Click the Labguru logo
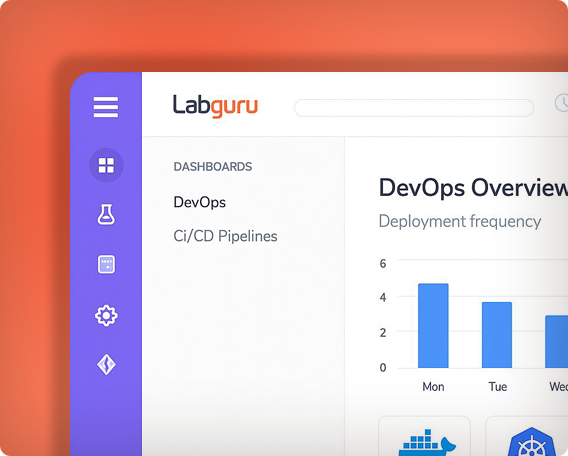Image resolution: width=568 pixels, height=456 pixels. coord(215,106)
